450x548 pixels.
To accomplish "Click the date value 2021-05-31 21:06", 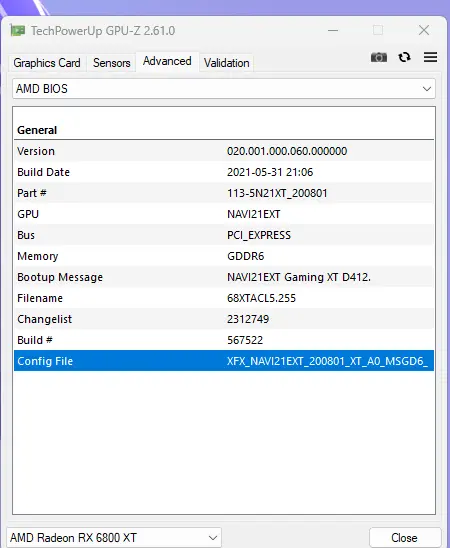I will point(270,172).
